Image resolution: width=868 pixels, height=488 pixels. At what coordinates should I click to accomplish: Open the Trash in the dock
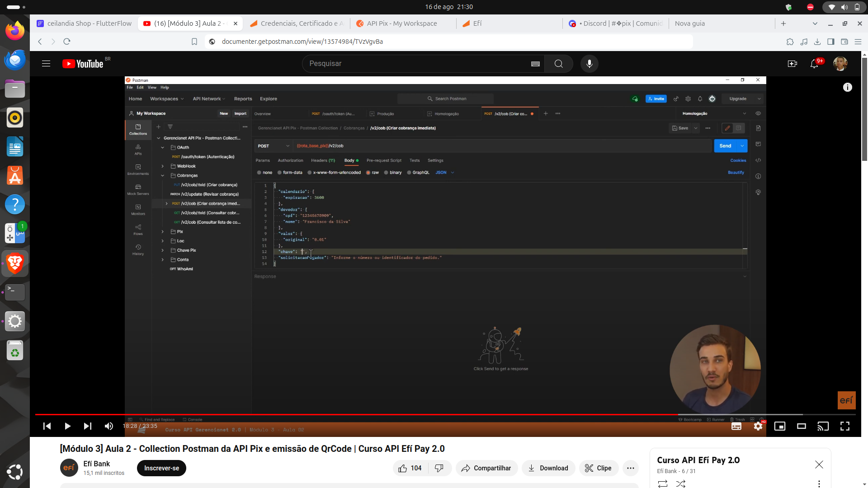(15, 350)
